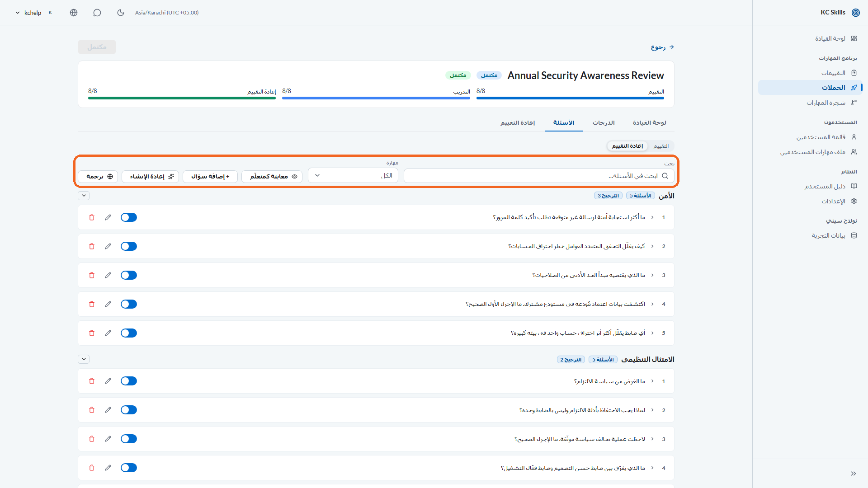Delete question 1 in الأمن section
Viewport: 868px width, 488px height.
92,217
